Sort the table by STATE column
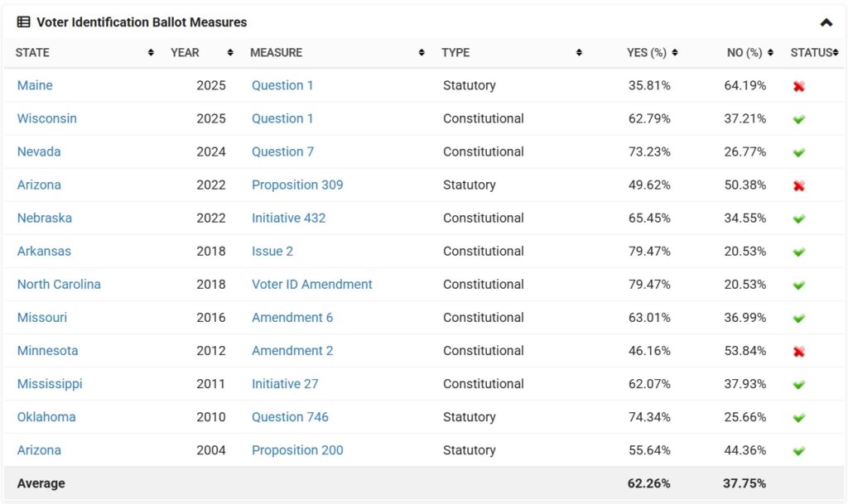The width and height of the screenshot is (848, 504). 151,53
